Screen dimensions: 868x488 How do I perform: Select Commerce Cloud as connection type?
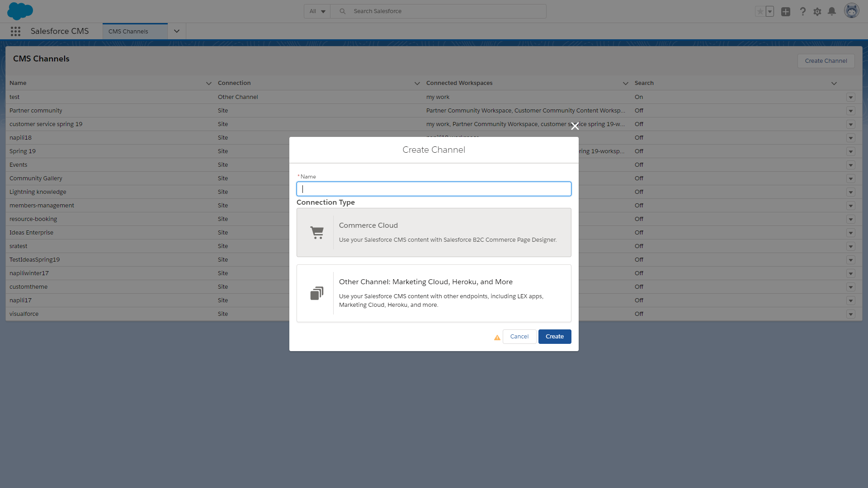[x=434, y=232]
